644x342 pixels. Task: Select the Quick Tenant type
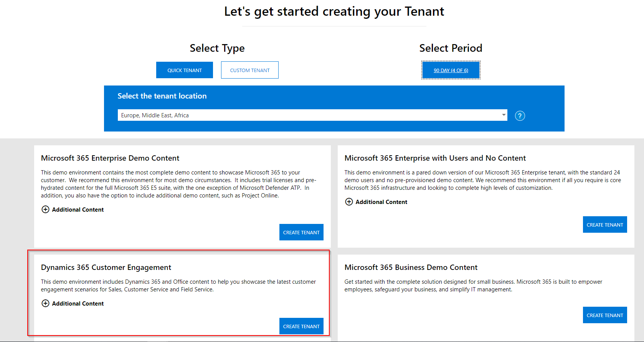point(184,70)
